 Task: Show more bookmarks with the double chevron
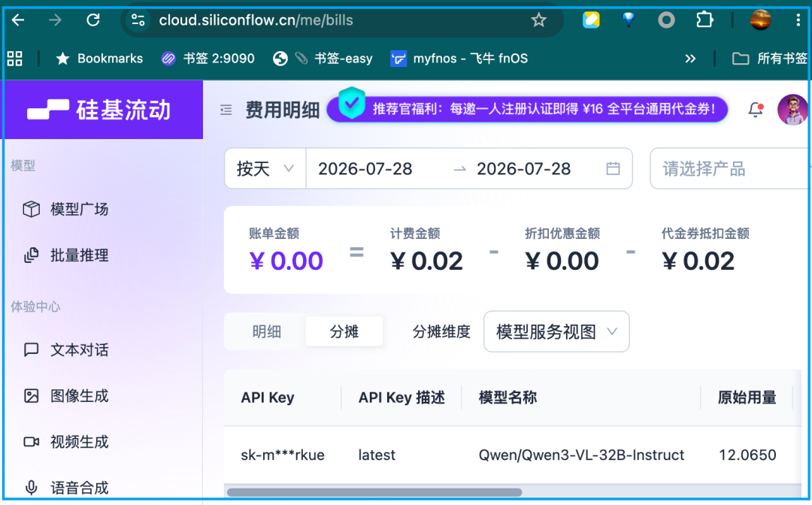689,59
